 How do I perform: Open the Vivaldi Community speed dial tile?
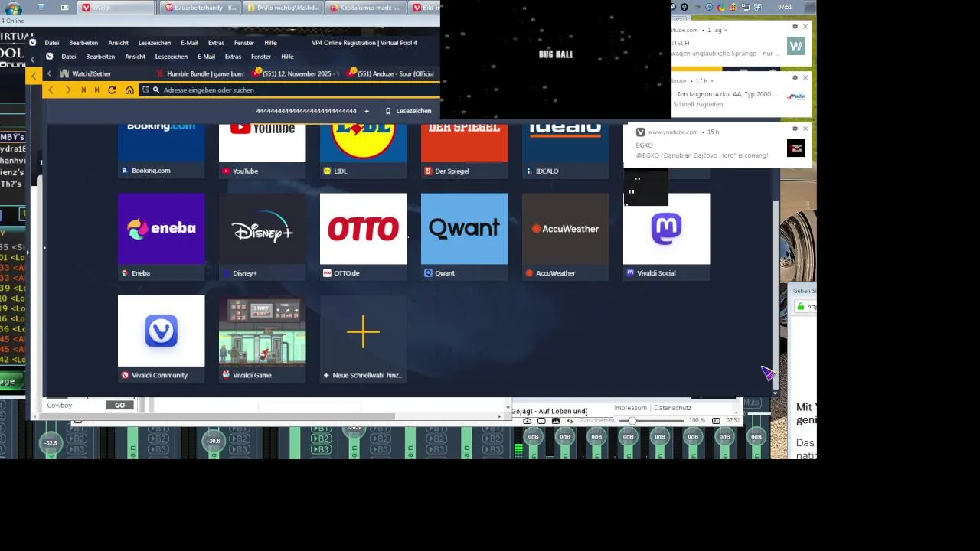click(161, 338)
